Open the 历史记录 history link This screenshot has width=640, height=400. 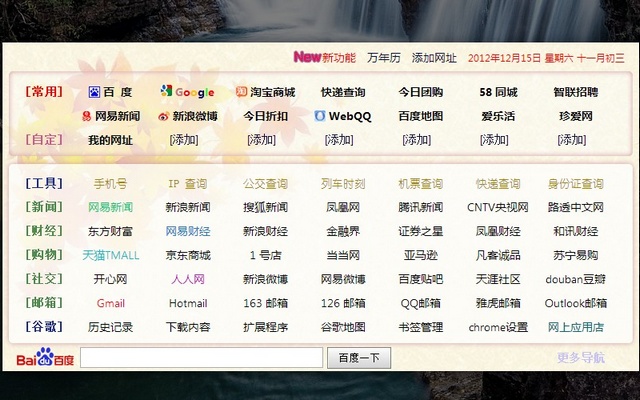(110, 327)
